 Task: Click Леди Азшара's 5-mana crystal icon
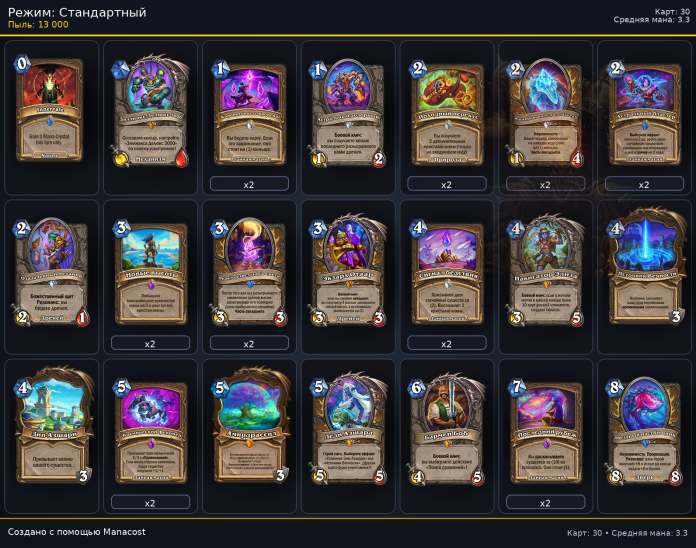click(319, 387)
